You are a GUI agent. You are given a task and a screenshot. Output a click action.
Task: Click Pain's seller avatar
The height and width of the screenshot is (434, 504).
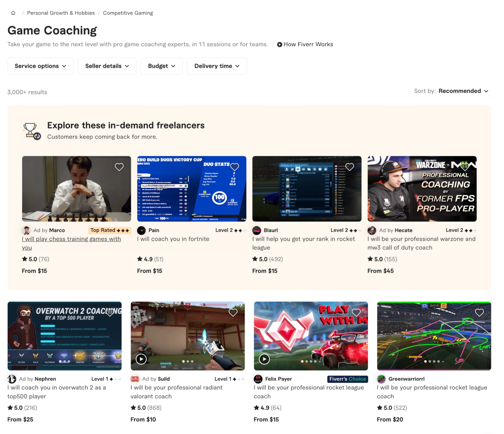(x=141, y=230)
